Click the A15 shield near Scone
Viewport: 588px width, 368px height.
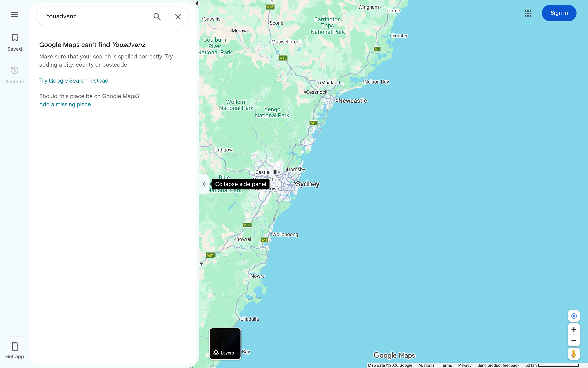(x=270, y=7)
